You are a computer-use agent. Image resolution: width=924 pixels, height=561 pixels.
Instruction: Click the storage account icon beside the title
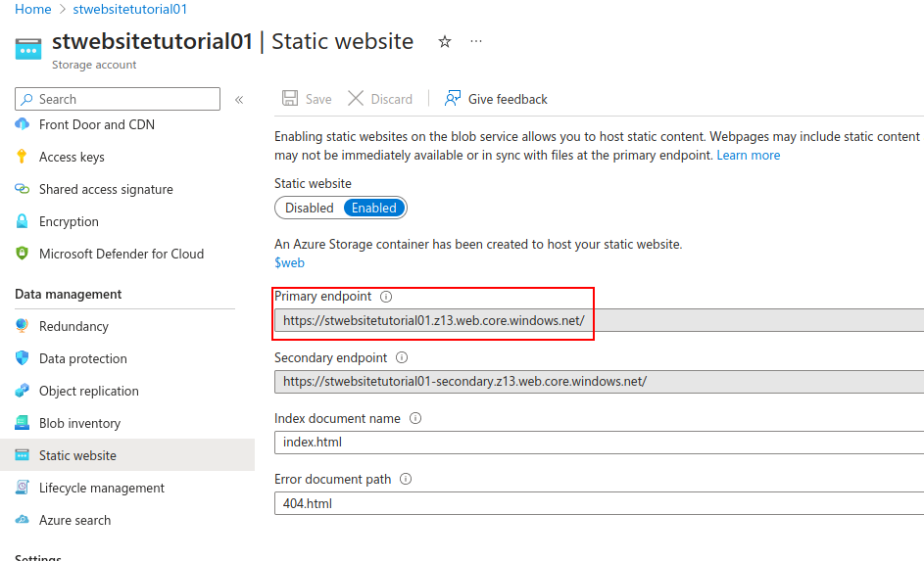coord(28,48)
